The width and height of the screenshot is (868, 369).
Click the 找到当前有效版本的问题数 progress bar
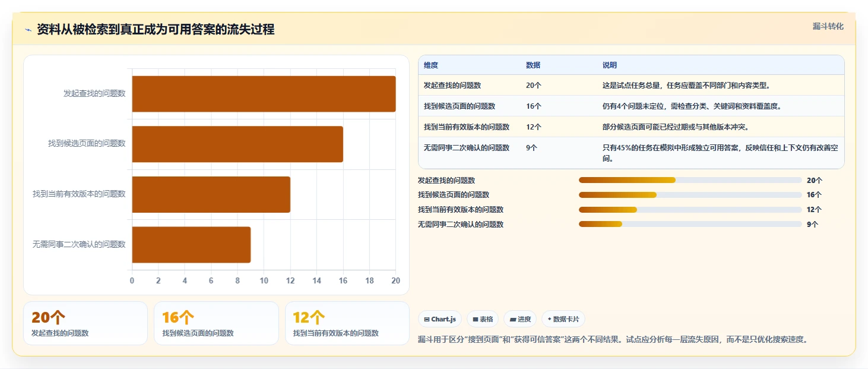tap(690, 210)
